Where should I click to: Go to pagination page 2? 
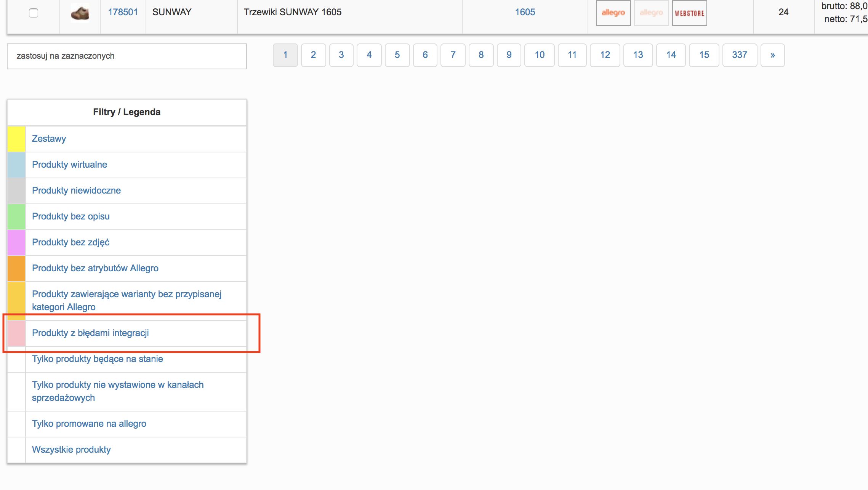[x=313, y=55]
